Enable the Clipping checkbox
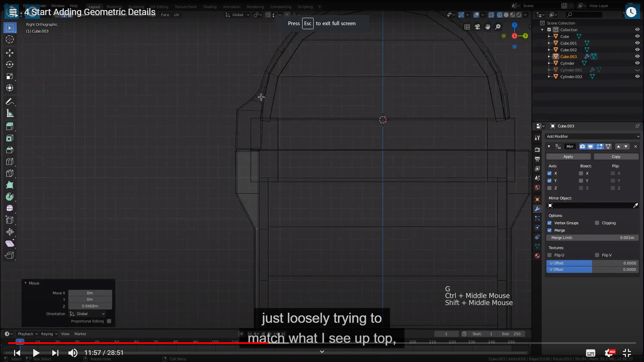The width and height of the screenshot is (644, 362). pos(597,223)
